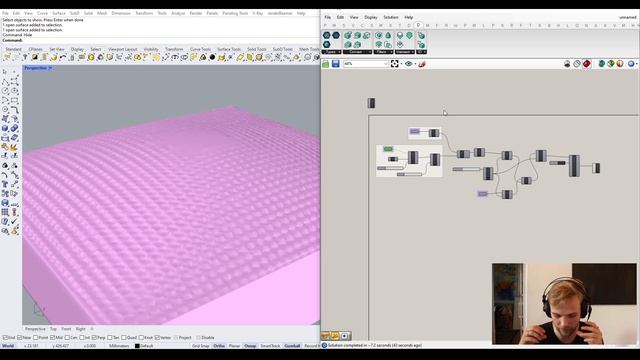This screenshot has height=360, width=640.
Task: Click the Grasshopper sketch pen icon
Action: click(x=422, y=64)
